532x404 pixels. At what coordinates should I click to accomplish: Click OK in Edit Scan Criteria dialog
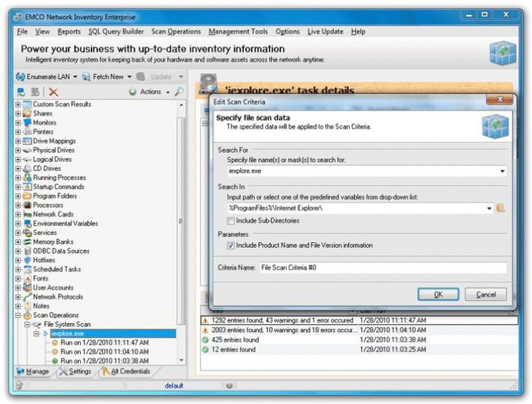438,295
